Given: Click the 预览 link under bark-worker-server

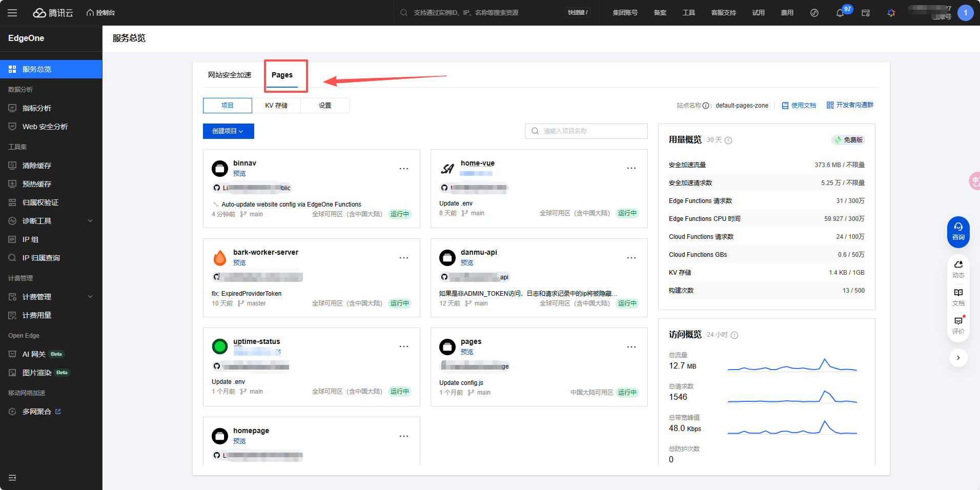Looking at the screenshot, I should pos(239,263).
